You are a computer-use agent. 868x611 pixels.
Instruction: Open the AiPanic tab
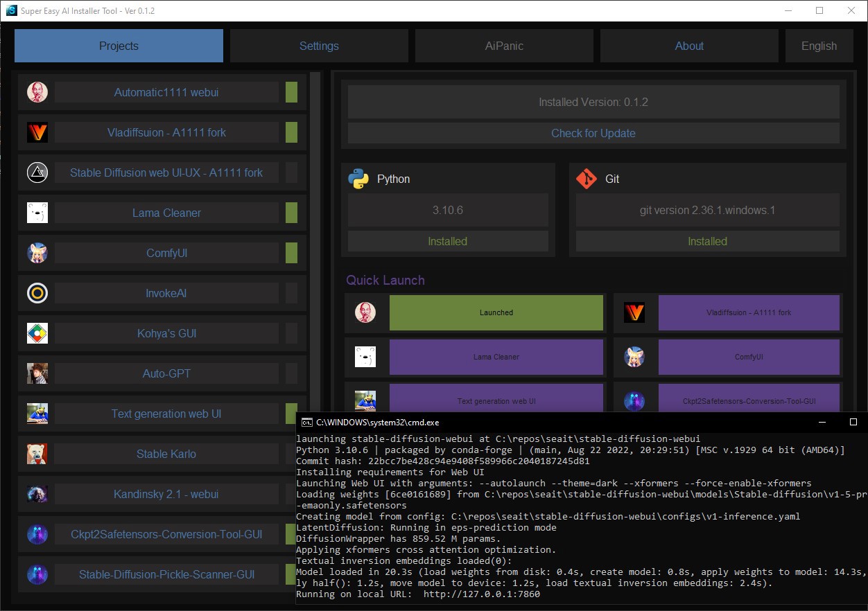tap(504, 46)
